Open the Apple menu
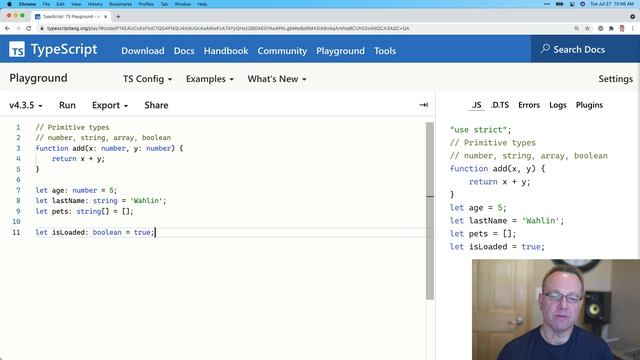The image size is (640, 360). [x=9, y=4]
